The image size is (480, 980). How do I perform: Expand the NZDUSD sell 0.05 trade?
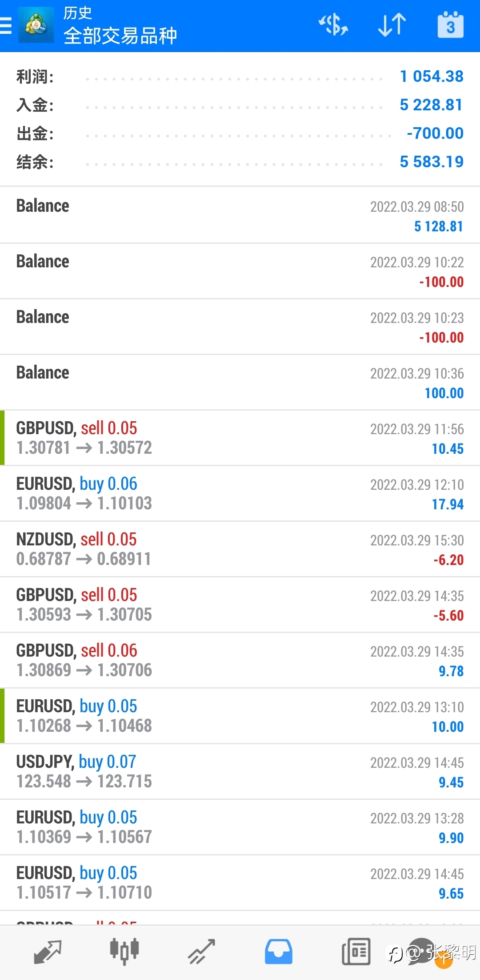(240, 549)
